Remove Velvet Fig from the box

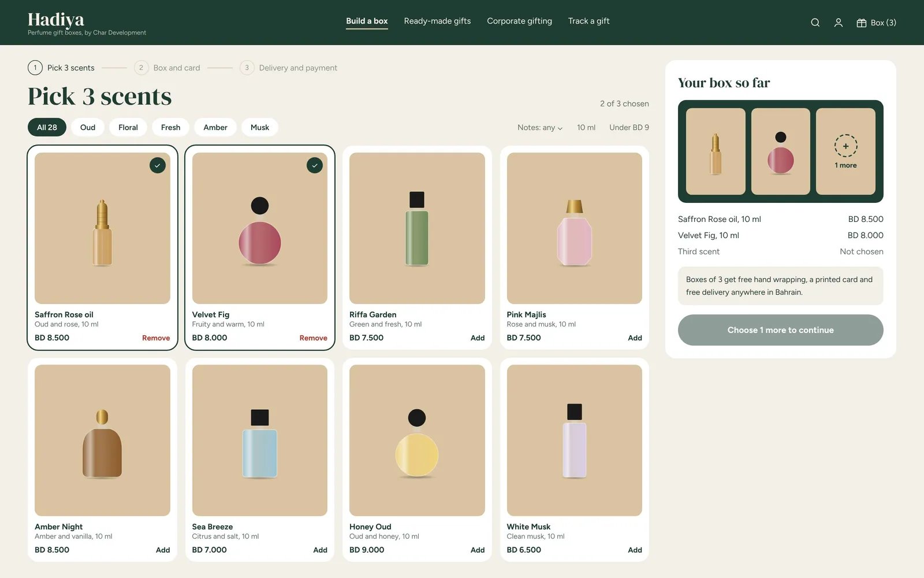coord(313,338)
